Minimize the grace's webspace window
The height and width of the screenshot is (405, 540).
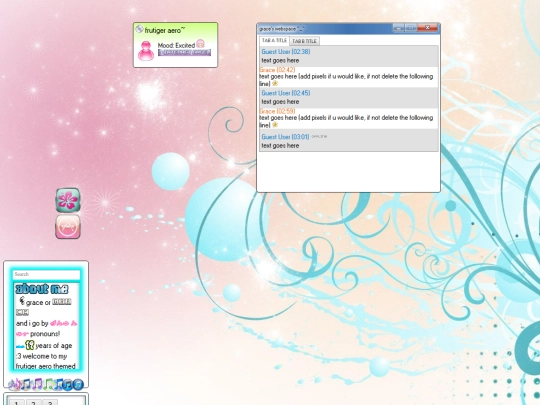[398, 28]
